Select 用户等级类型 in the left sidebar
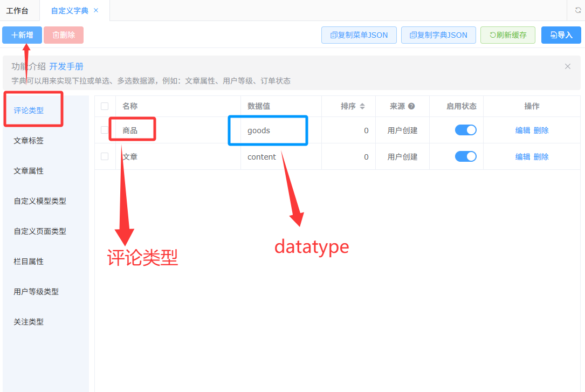Screen dimensions: 585x392 [36, 292]
